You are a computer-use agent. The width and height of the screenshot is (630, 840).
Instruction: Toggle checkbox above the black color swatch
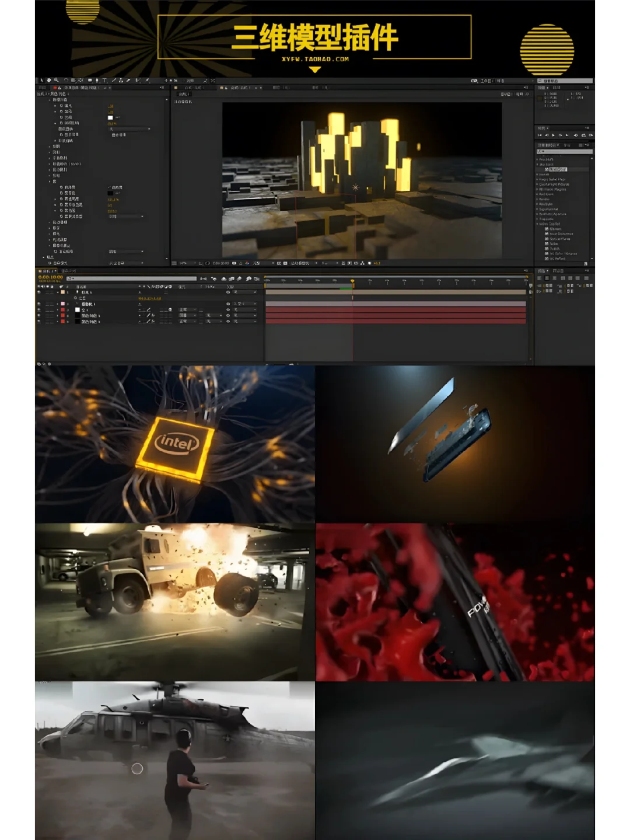click(x=110, y=187)
